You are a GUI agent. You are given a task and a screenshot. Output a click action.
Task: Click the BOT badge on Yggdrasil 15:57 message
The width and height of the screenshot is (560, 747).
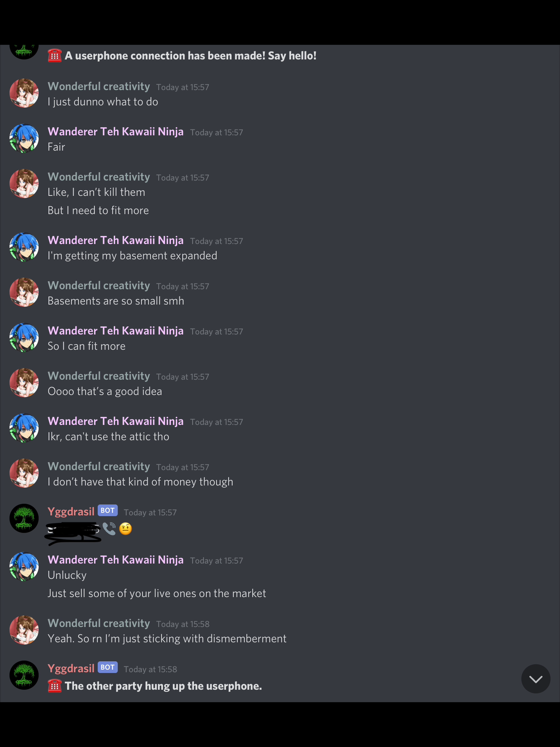(x=108, y=510)
